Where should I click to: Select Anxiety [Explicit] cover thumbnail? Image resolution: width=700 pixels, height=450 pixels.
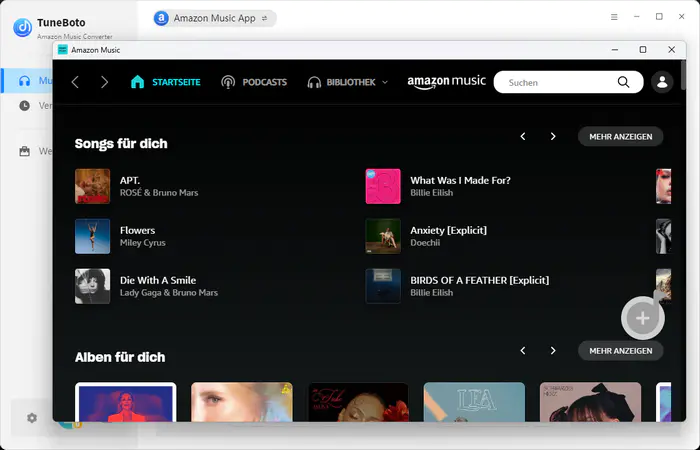(383, 236)
